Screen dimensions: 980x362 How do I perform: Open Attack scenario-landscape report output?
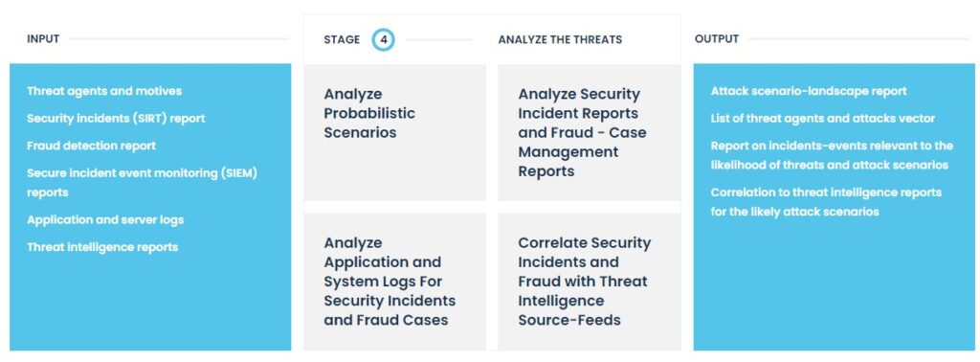point(808,91)
